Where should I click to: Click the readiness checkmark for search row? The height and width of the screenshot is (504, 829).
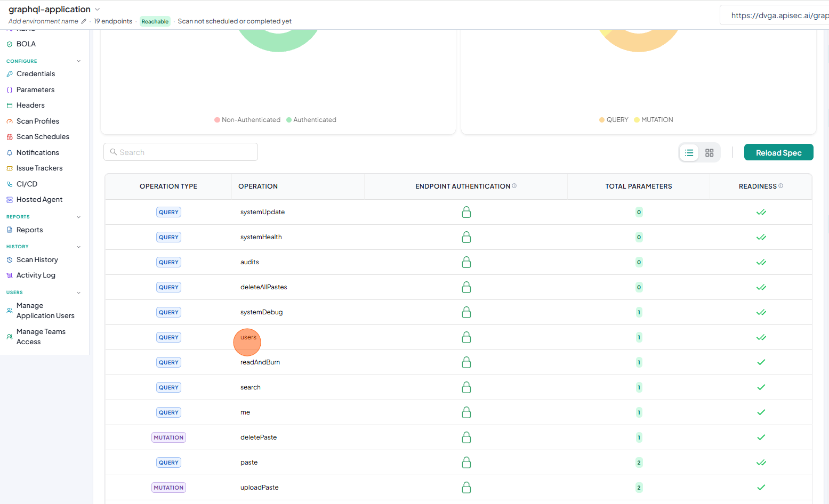click(x=761, y=387)
